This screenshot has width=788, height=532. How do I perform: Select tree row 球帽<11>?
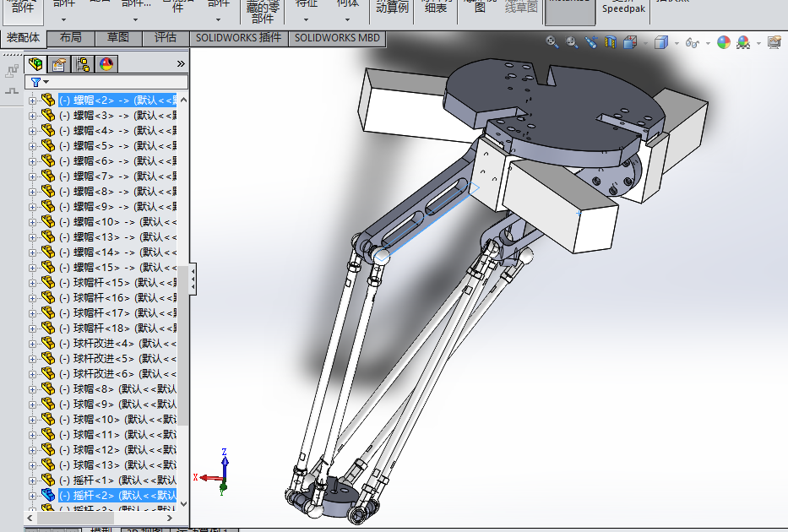coord(117,434)
